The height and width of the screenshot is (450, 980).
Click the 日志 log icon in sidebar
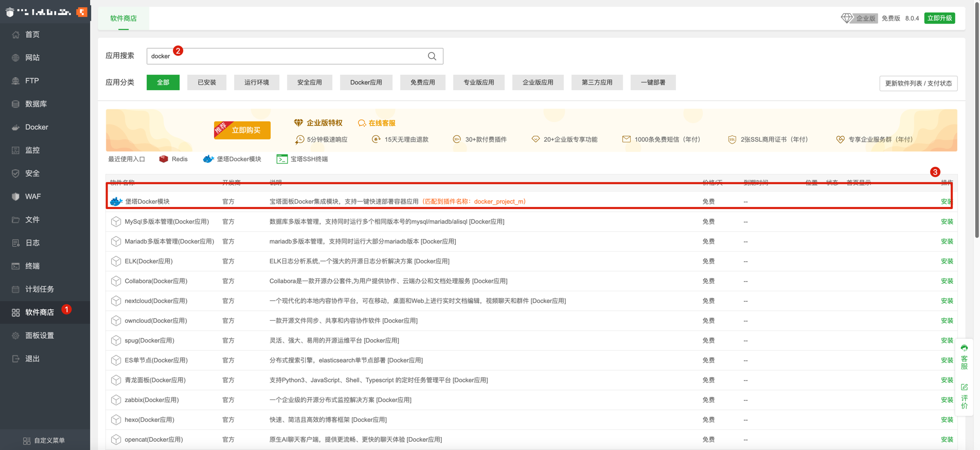tap(15, 243)
